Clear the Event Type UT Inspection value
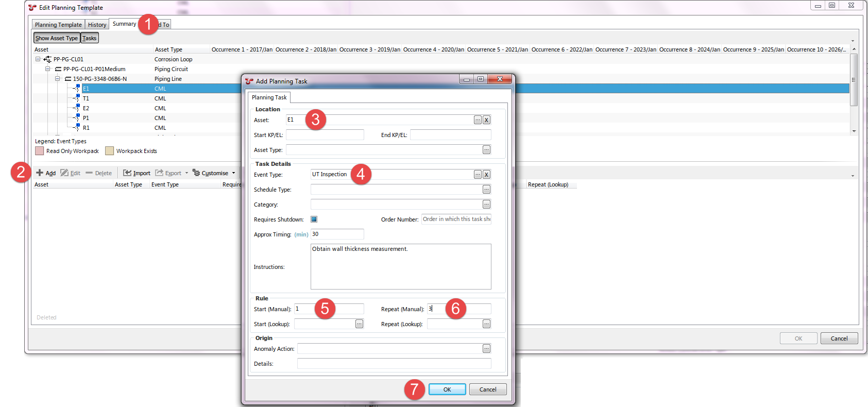Image resolution: width=868 pixels, height=407 pixels. tap(486, 175)
